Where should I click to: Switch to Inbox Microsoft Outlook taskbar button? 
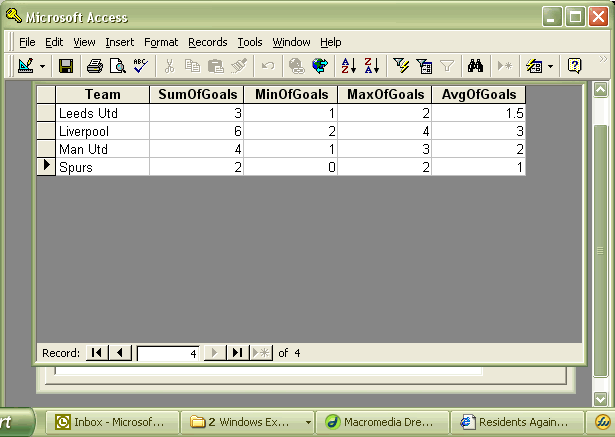112,422
